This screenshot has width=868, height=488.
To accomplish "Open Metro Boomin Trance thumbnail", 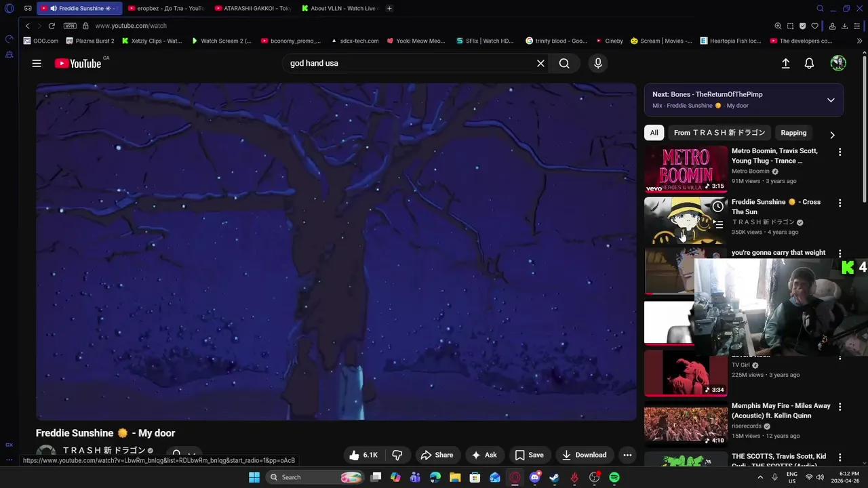I will pyautogui.click(x=686, y=169).
